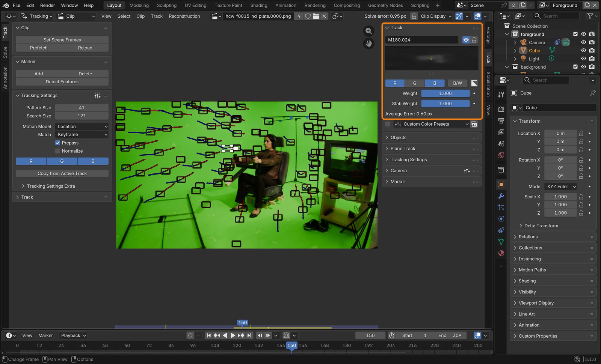
Task: Click the pin icon beside the Cube header
Action: [593, 93]
